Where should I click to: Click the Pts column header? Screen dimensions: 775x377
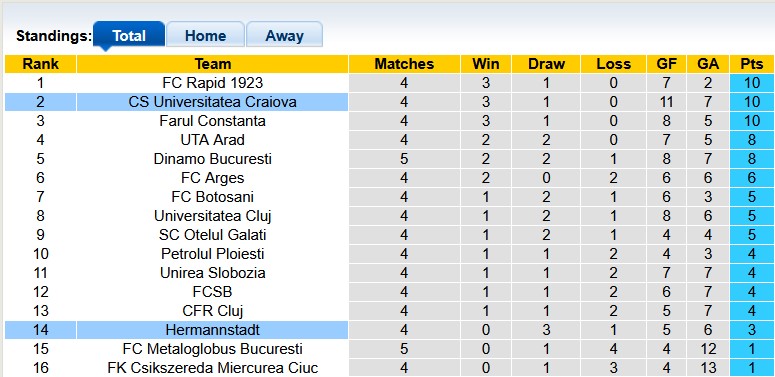click(751, 64)
